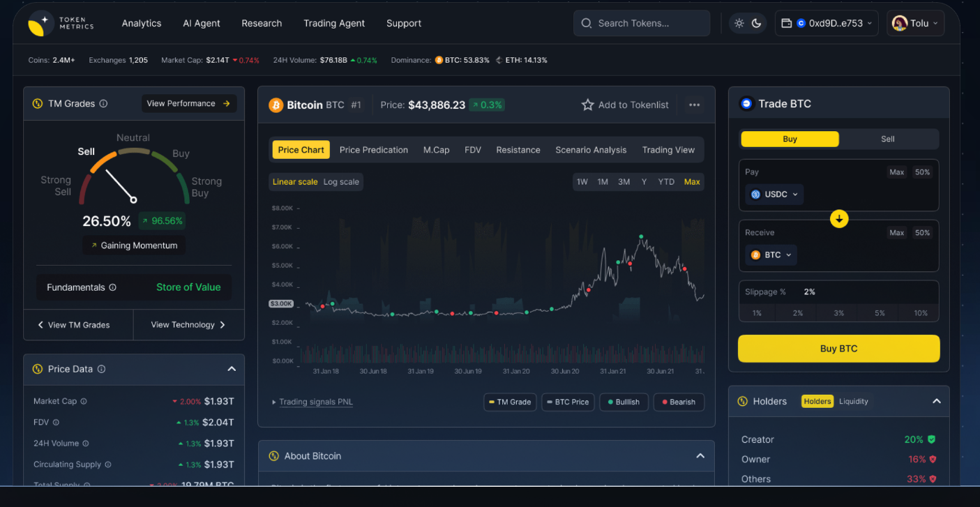Set slippage to 10%
Viewport: 980px width, 507px height.
921,313
